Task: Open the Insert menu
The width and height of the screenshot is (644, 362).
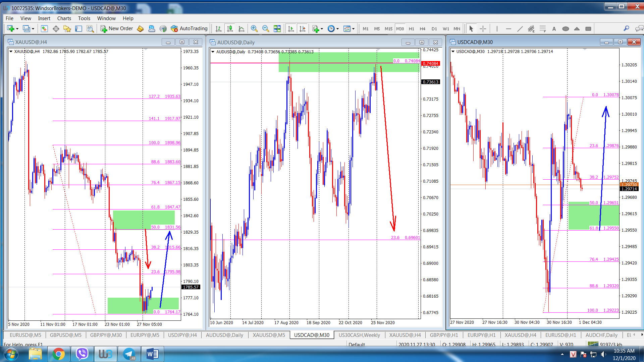Action: point(44,18)
